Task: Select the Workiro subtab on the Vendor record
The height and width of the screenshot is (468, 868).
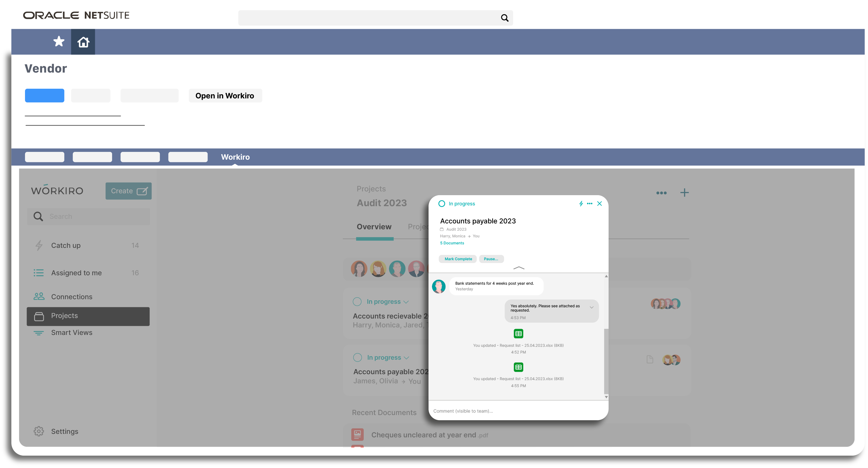Action: 235,157
